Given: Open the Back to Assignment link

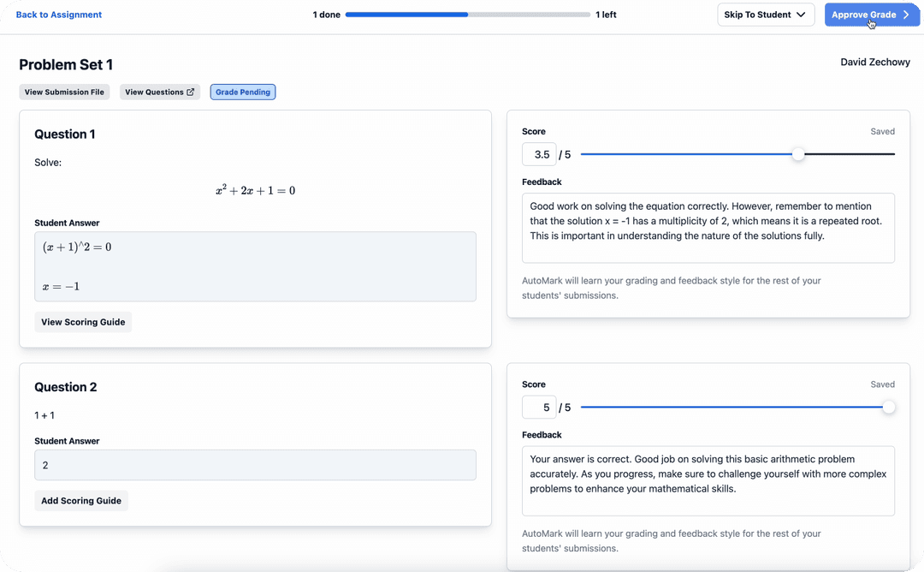Looking at the screenshot, I should pos(58,15).
